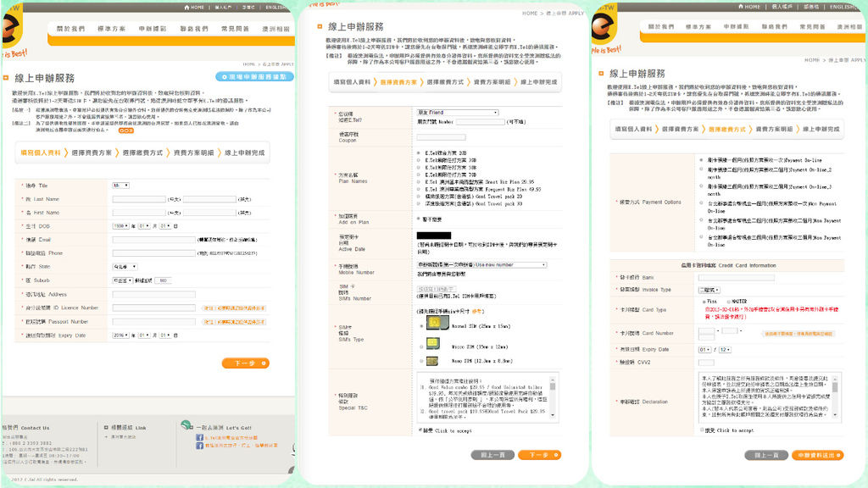Click the ENGLISH link on the payment page header
Viewport: 868px width, 488px height.
[x=844, y=7]
